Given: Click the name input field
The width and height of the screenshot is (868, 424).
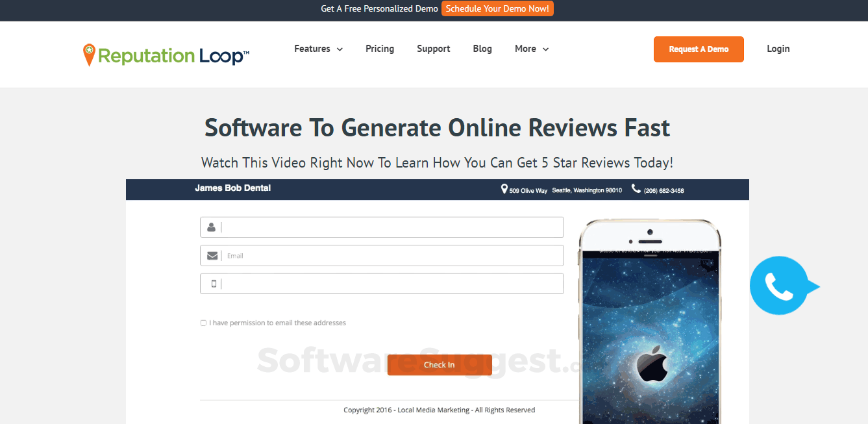Looking at the screenshot, I should [x=390, y=227].
